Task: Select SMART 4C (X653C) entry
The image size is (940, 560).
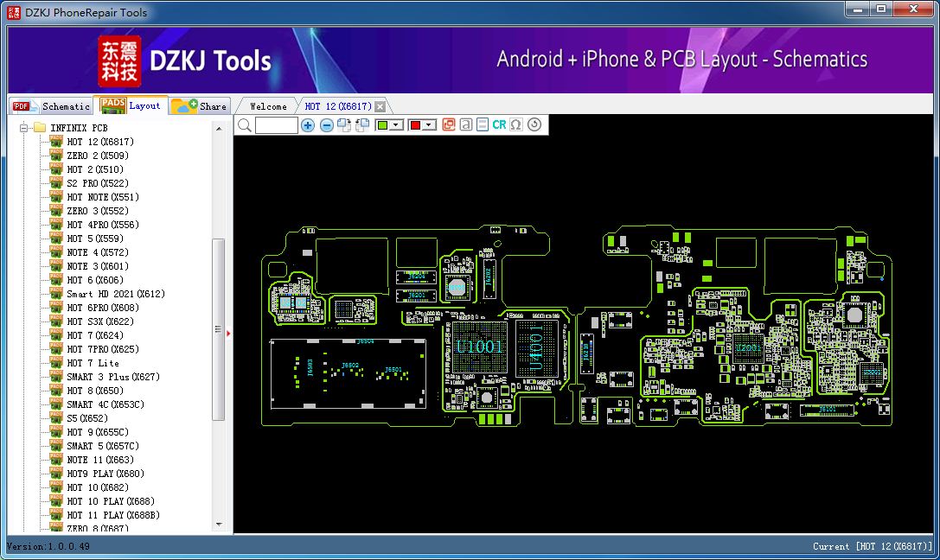Action: coord(105,404)
